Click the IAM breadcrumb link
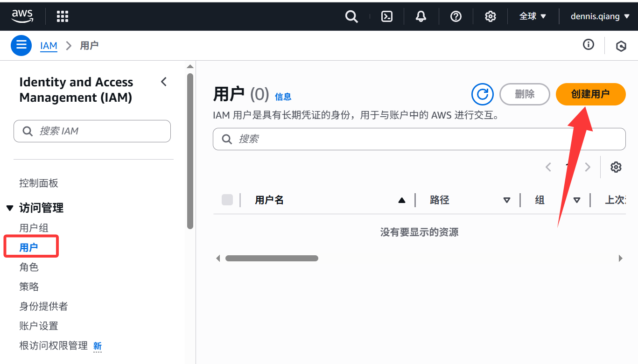Viewport: 638px width, 364px height. pos(49,46)
